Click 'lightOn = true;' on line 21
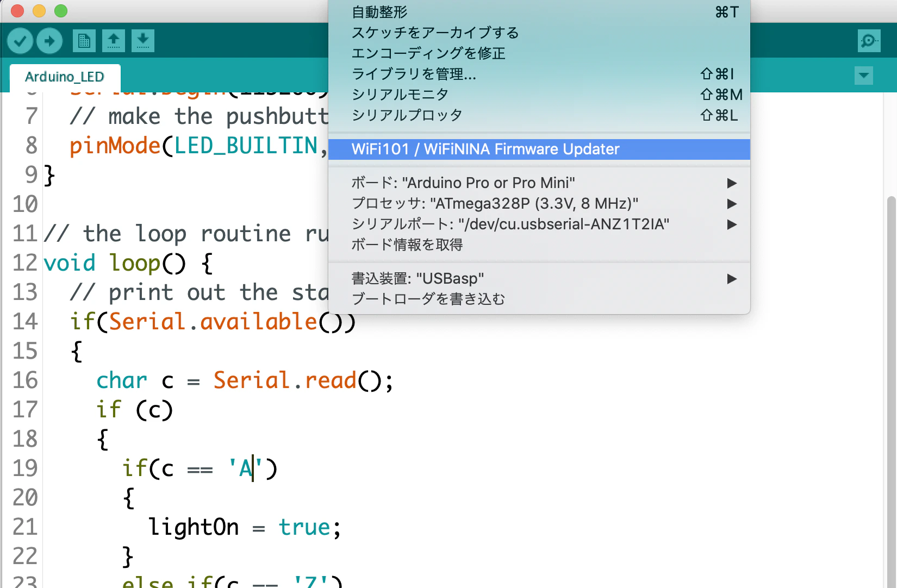 coord(245,527)
